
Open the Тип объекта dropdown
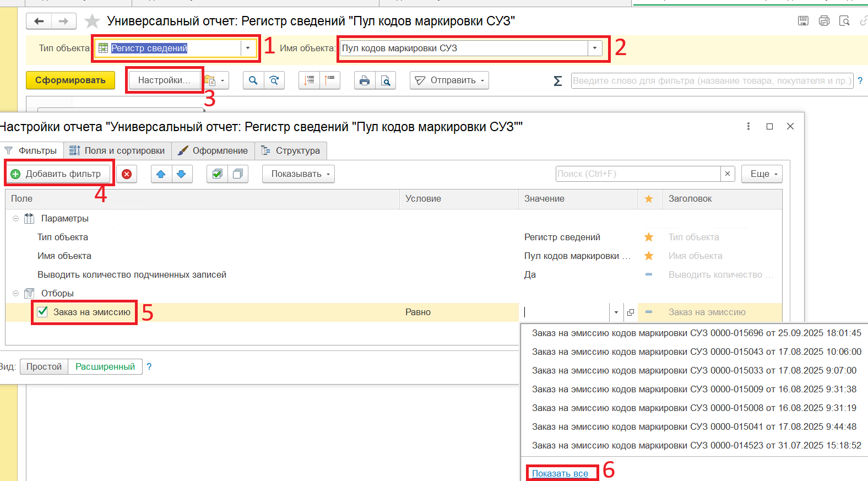pyautogui.click(x=248, y=48)
